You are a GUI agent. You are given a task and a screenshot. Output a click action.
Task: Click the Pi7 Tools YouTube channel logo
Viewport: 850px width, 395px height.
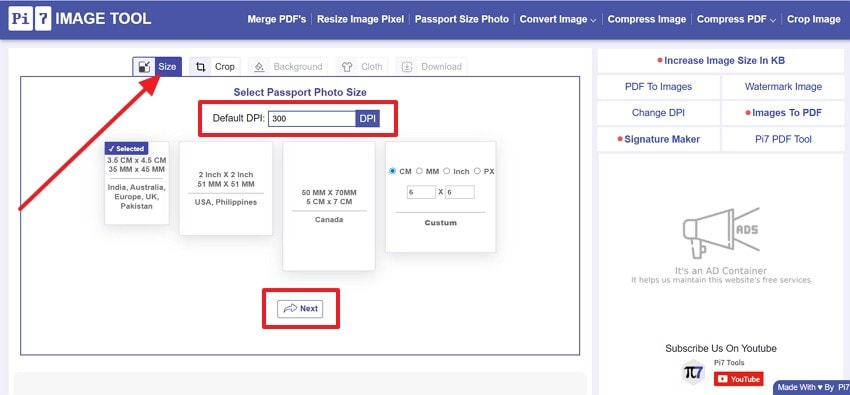693,372
